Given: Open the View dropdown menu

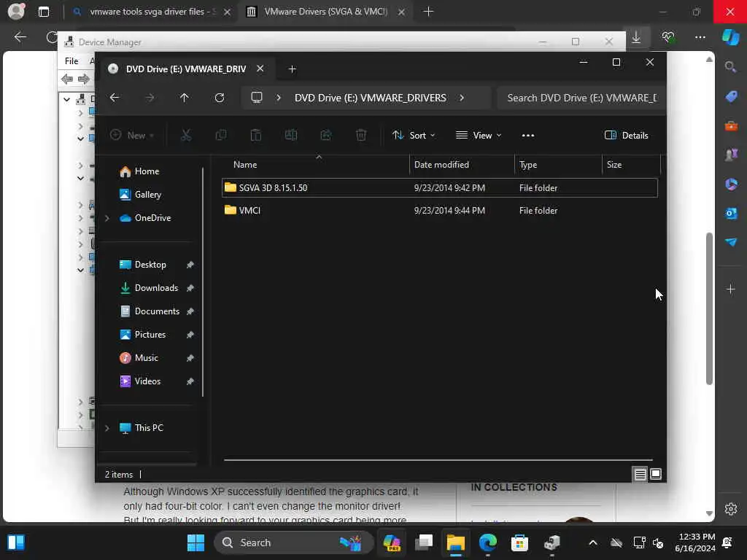Looking at the screenshot, I should pos(479,135).
